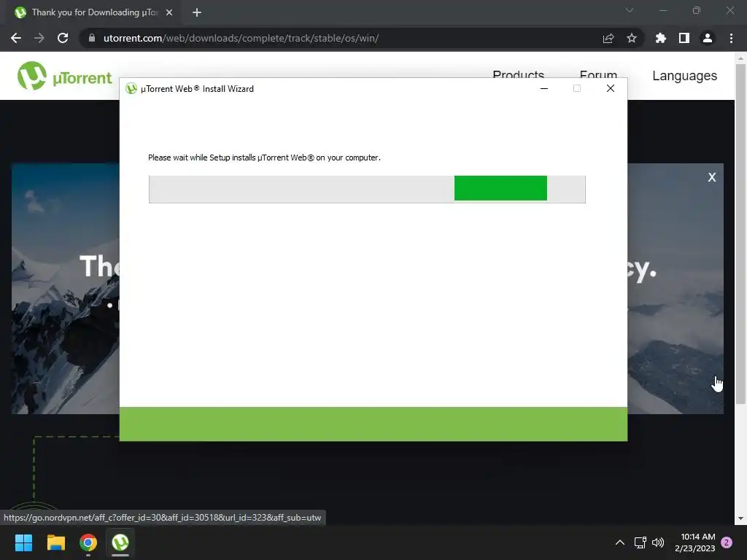Viewport: 747px width, 560px height.
Task: Open the Windows Start menu
Action: 23,542
